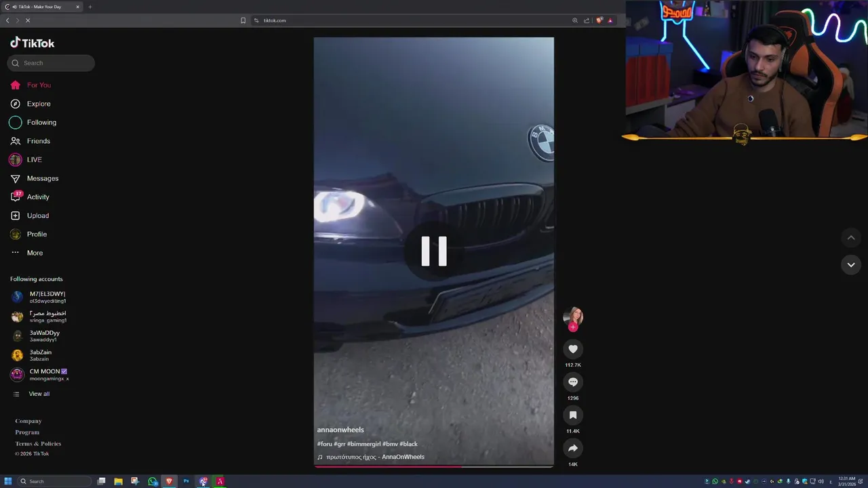Go back in browser history
The height and width of the screenshot is (488, 868).
pos(7,20)
